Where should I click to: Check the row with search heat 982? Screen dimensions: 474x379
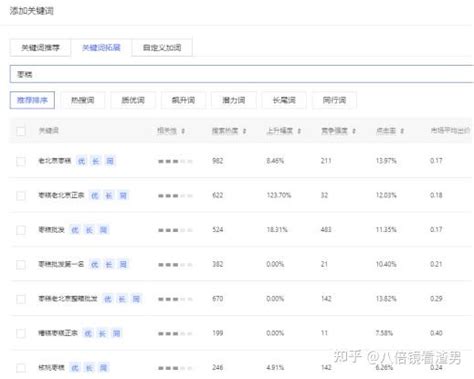tap(21, 161)
